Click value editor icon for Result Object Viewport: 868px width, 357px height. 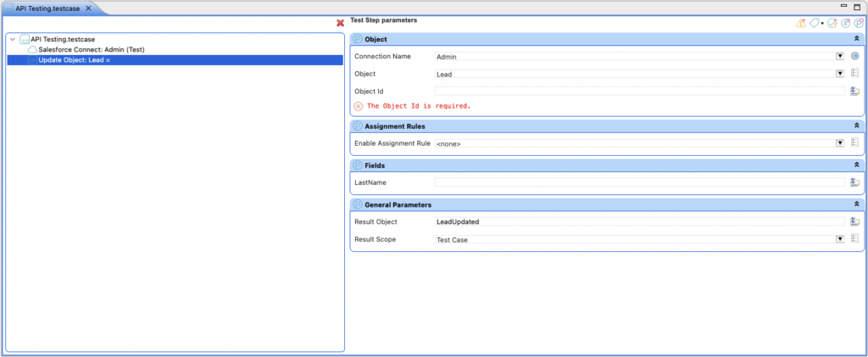[854, 221]
